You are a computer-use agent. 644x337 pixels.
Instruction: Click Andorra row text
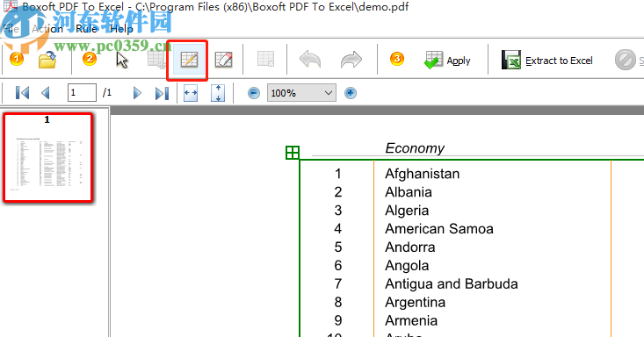click(x=410, y=247)
